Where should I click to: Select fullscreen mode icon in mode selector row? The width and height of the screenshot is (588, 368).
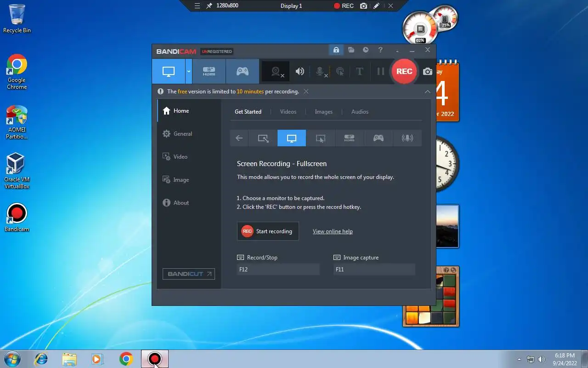coord(292,138)
